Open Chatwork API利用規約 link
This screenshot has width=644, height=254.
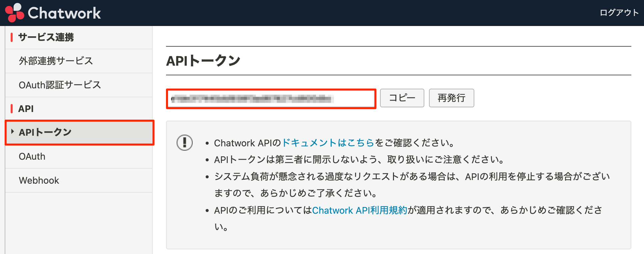pos(360,210)
